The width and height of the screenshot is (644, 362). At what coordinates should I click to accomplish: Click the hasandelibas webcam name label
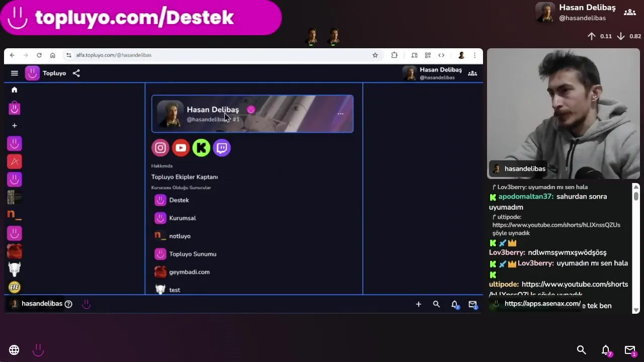(519, 169)
